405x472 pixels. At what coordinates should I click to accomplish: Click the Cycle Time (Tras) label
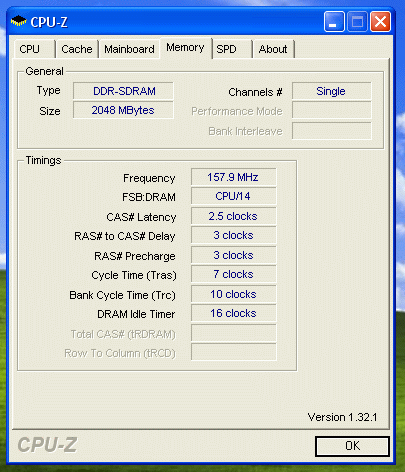pos(134,276)
